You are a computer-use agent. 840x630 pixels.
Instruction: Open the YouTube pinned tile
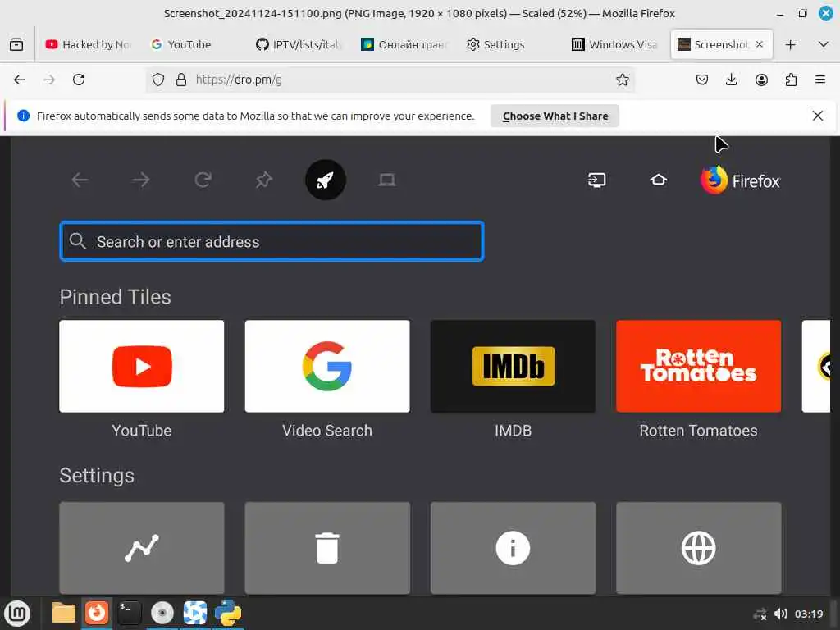[x=142, y=367]
